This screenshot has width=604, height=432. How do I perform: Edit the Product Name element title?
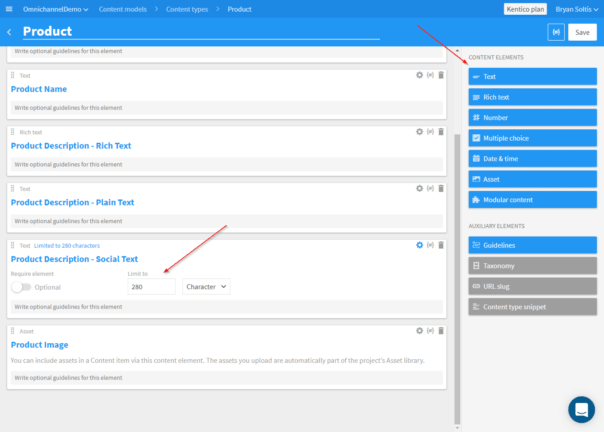click(39, 89)
